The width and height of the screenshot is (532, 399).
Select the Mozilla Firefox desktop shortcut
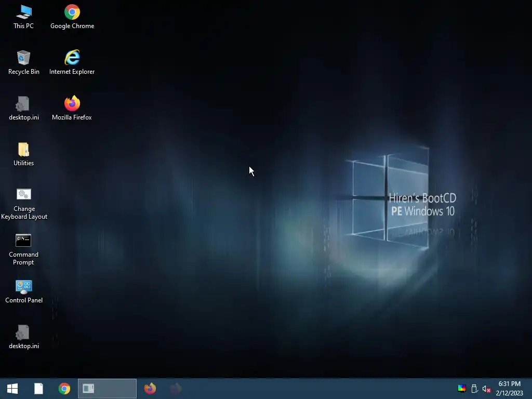pos(72,109)
